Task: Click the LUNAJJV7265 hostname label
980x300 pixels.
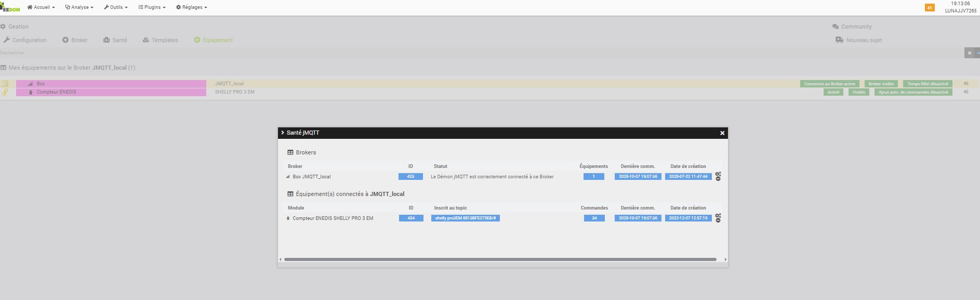Action: point(961,10)
